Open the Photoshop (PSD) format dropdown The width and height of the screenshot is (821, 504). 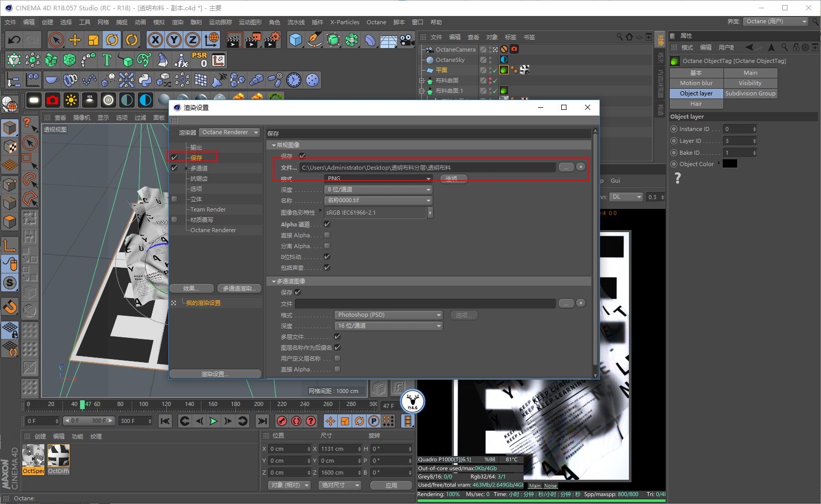click(388, 315)
